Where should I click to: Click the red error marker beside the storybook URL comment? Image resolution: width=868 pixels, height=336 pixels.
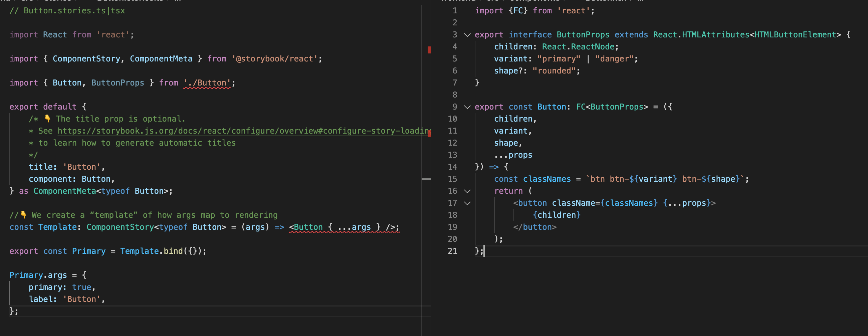(x=429, y=134)
